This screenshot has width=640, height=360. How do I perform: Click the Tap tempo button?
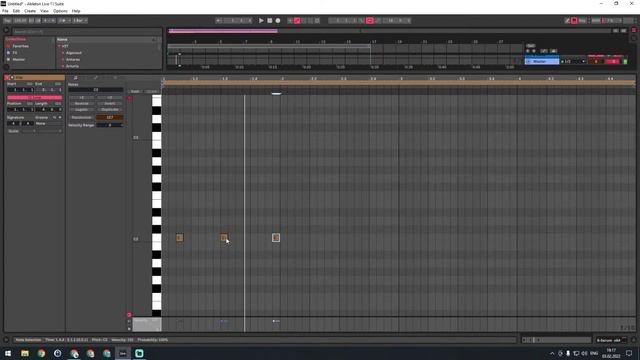7,20
